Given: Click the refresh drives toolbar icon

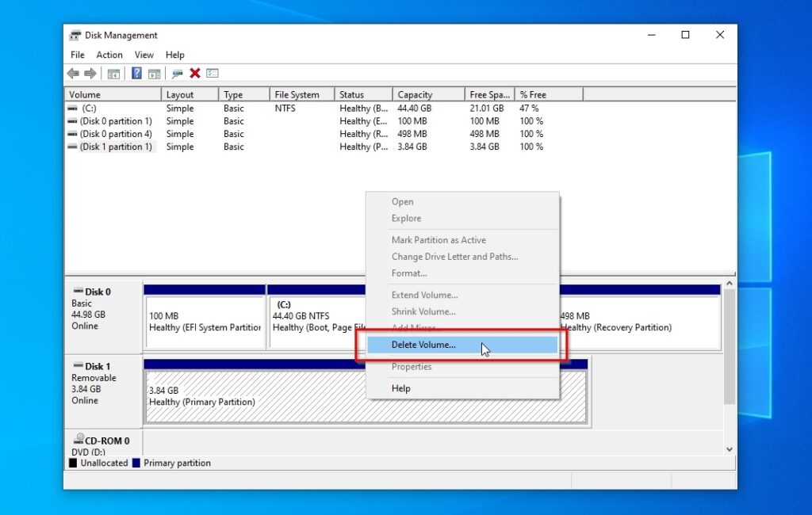Looking at the screenshot, I should (176, 73).
